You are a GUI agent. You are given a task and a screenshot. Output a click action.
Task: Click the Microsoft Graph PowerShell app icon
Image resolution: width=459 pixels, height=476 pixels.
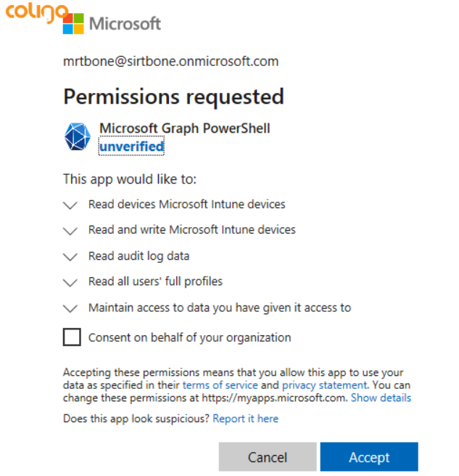(x=78, y=136)
